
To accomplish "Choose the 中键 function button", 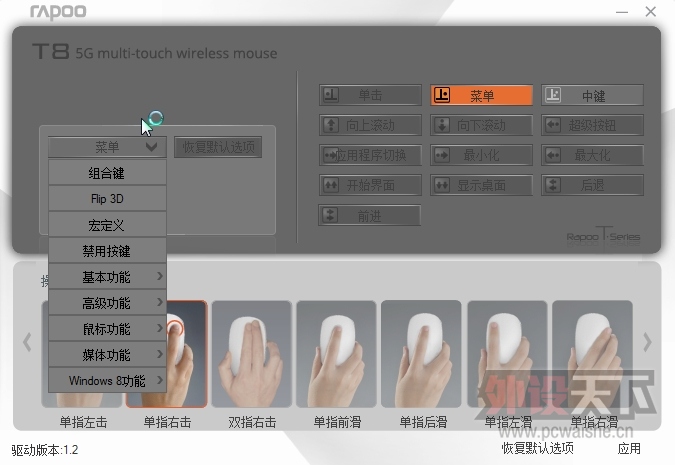I will pos(592,95).
